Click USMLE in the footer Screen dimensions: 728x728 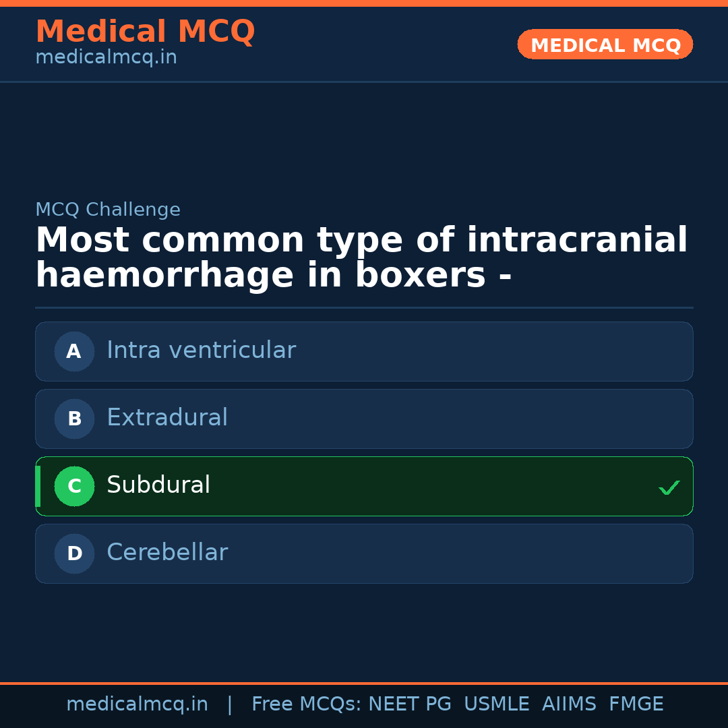496,704
